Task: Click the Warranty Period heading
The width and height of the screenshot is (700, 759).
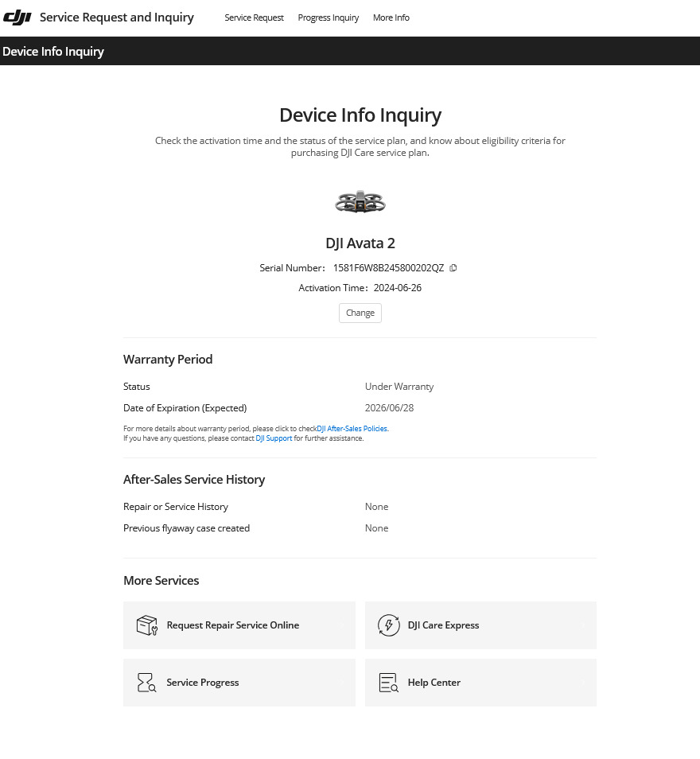Action: 168,359
